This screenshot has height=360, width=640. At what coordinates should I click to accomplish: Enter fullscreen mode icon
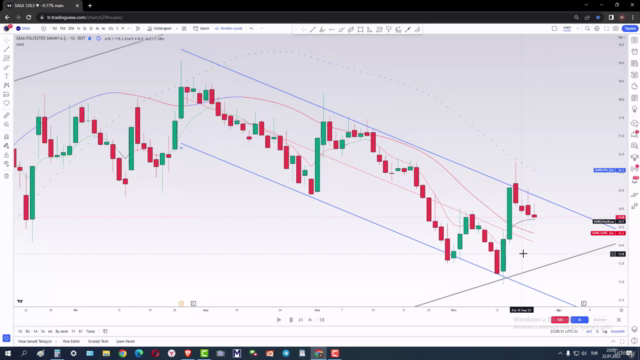pos(606,29)
